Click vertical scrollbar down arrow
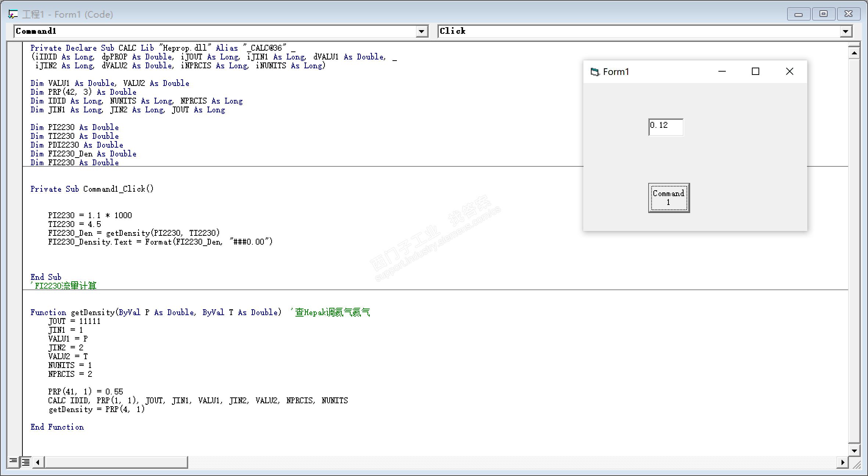This screenshot has width=868, height=476. (x=854, y=450)
